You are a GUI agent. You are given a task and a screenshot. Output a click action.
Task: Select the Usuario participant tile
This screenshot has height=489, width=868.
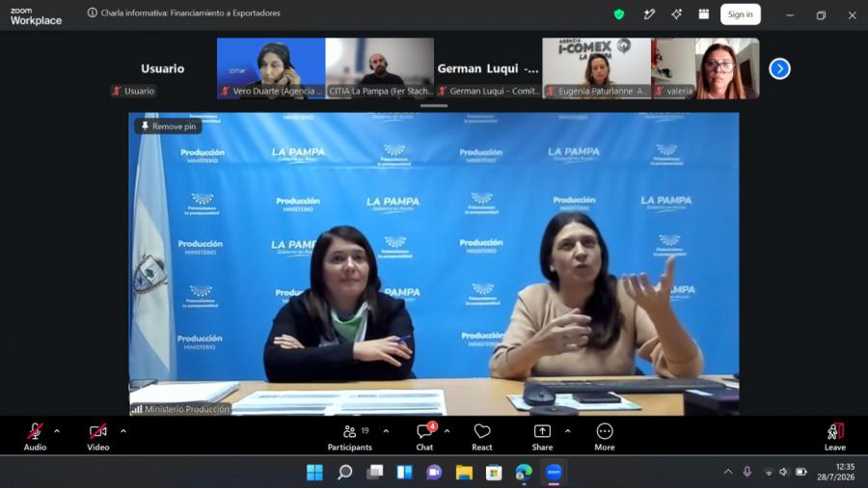click(x=162, y=68)
